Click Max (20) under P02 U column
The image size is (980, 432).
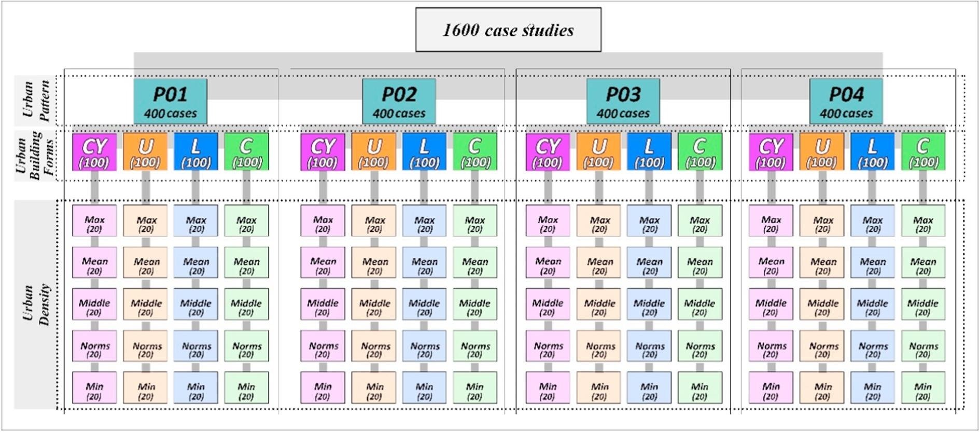[373, 221]
